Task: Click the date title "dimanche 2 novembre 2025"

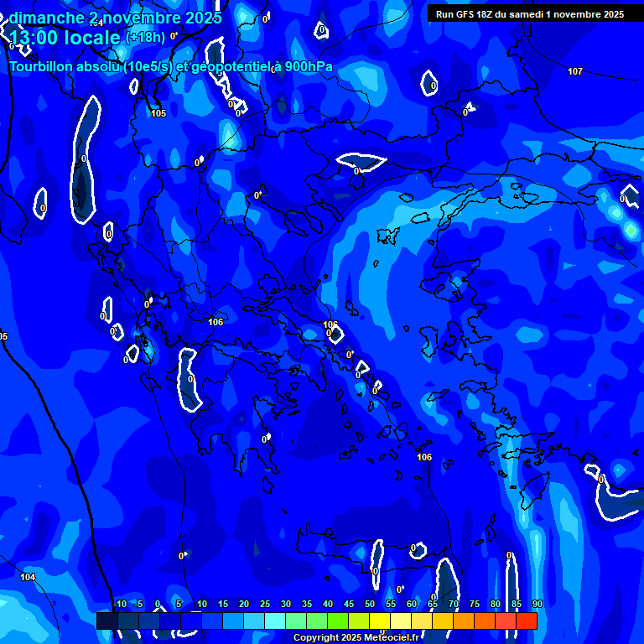Action: click(x=115, y=18)
